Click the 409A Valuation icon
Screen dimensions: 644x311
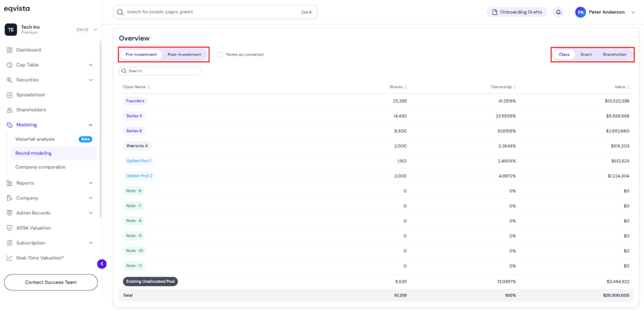(10, 228)
